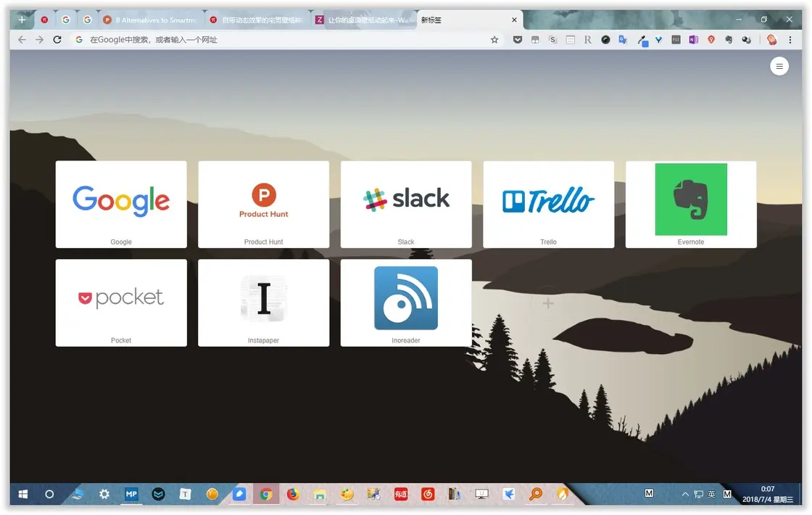812x515 pixels.
Task: Switch to the 自带动态效果的宅男壁纸 tab
Action: [257, 20]
